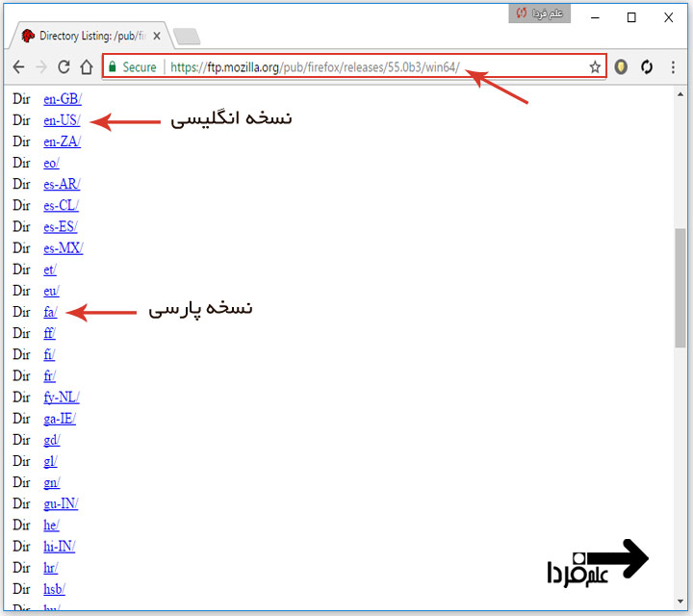693x616 pixels.
Task: Click the green Secure padlock indicator
Action: (132, 67)
